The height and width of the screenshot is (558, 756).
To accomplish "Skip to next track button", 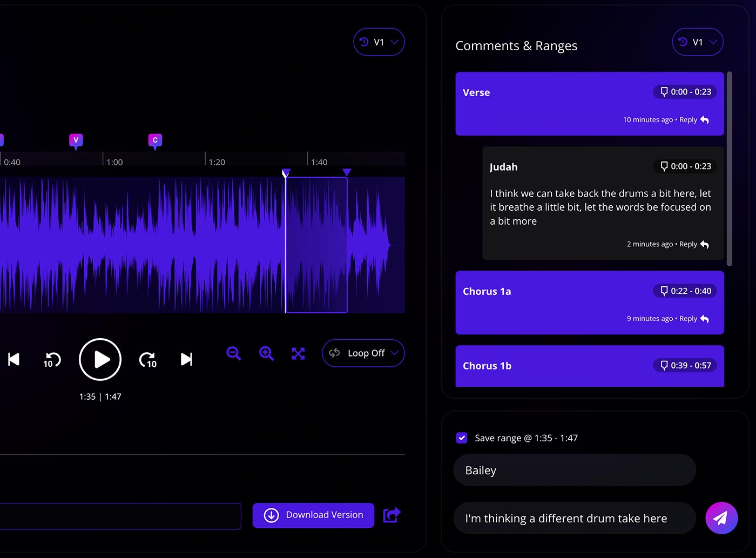I will (186, 359).
